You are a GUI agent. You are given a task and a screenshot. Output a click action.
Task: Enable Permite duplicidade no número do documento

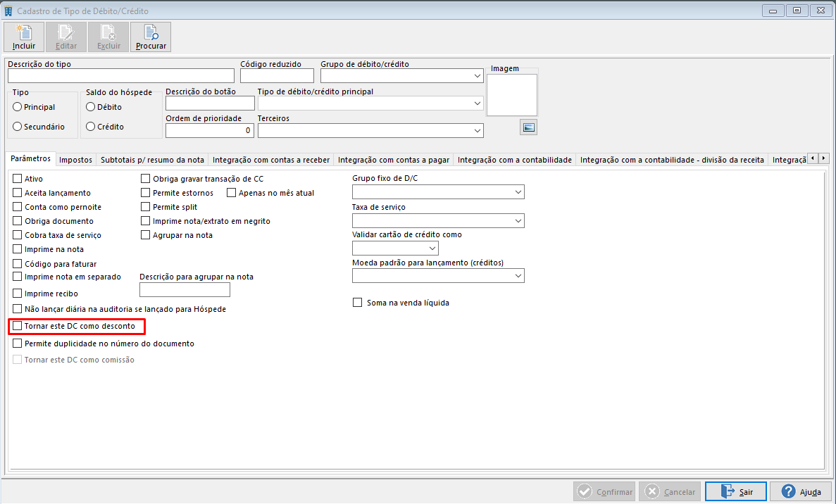click(18, 344)
